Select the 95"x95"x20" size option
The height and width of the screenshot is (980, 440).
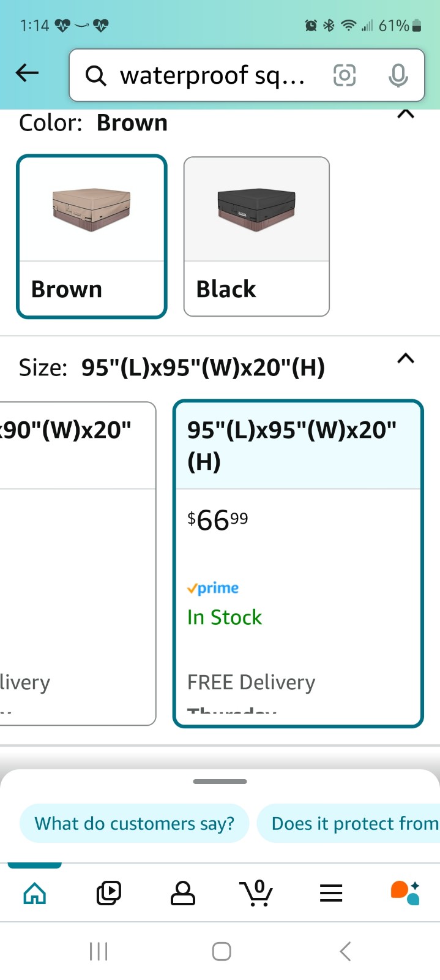(x=298, y=563)
